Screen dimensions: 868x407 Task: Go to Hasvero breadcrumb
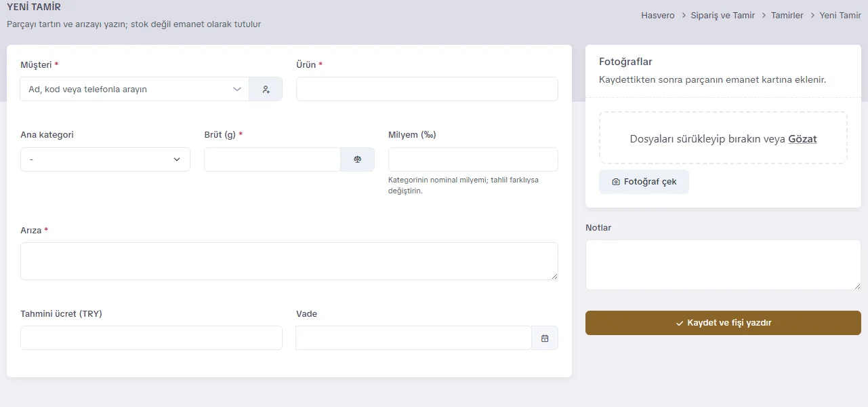[x=658, y=15]
